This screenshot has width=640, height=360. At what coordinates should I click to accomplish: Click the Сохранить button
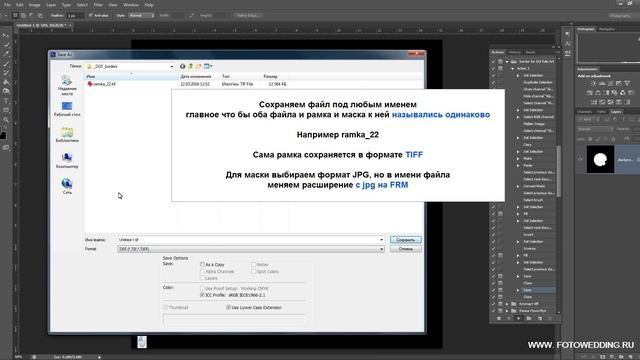point(406,240)
